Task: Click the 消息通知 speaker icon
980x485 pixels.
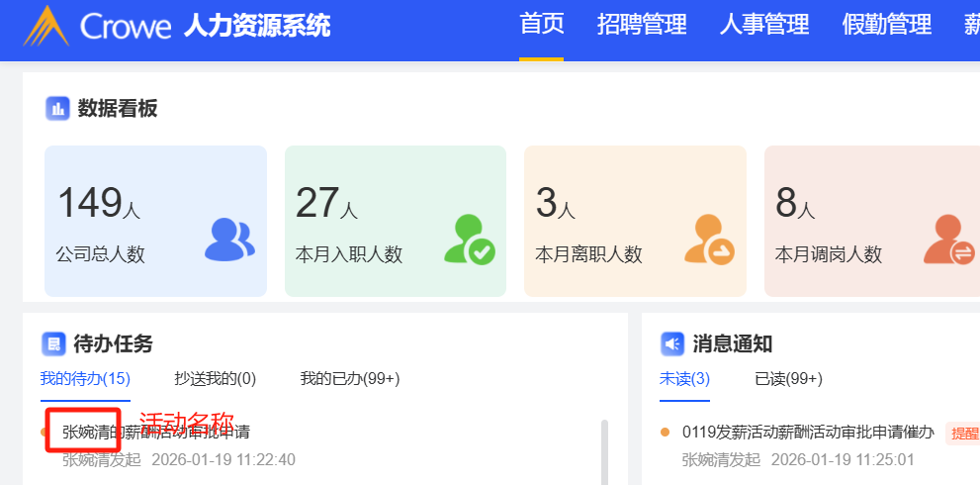Action: point(672,343)
